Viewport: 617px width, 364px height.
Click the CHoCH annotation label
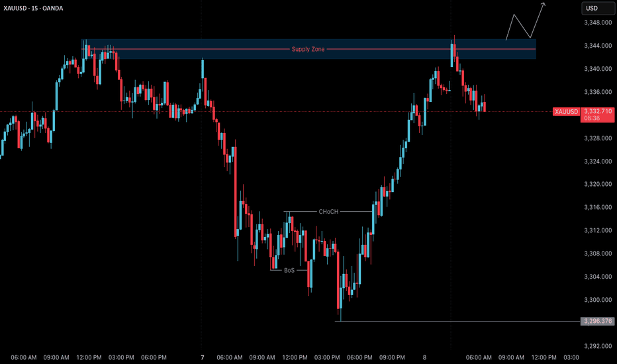click(328, 212)
